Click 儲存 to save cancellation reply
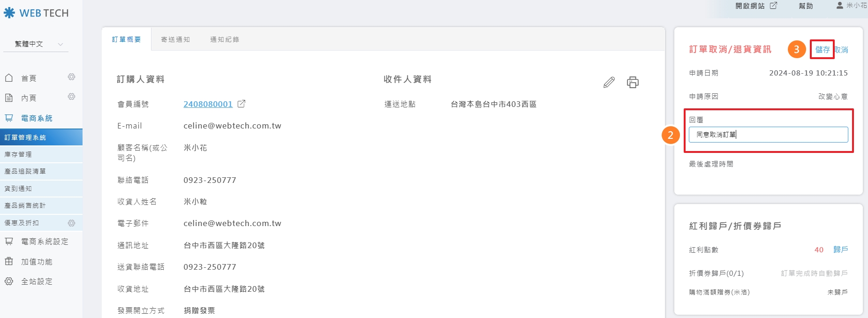The height and width of the screenshot is (318, 868). tap(822, 49)
